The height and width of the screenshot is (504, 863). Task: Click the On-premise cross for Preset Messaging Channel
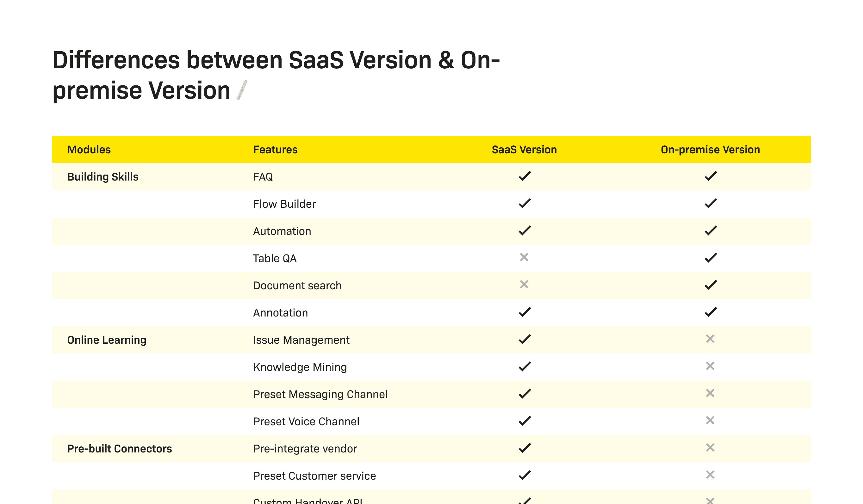click(x=710, y=393)
